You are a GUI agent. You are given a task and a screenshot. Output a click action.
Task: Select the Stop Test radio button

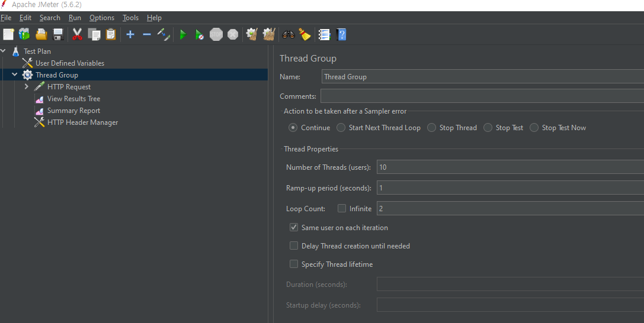(488, 127)
